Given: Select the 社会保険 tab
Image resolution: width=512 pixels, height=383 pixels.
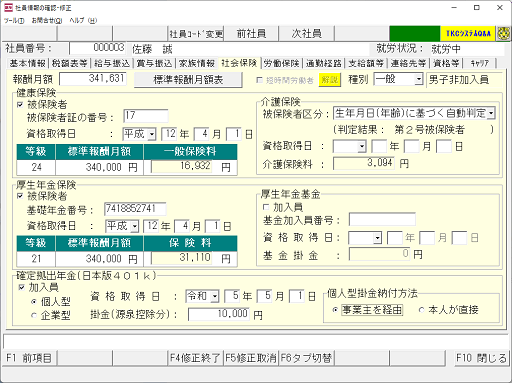Looking at the screenshot, I should pyautogui.click(x=239, y=63).
